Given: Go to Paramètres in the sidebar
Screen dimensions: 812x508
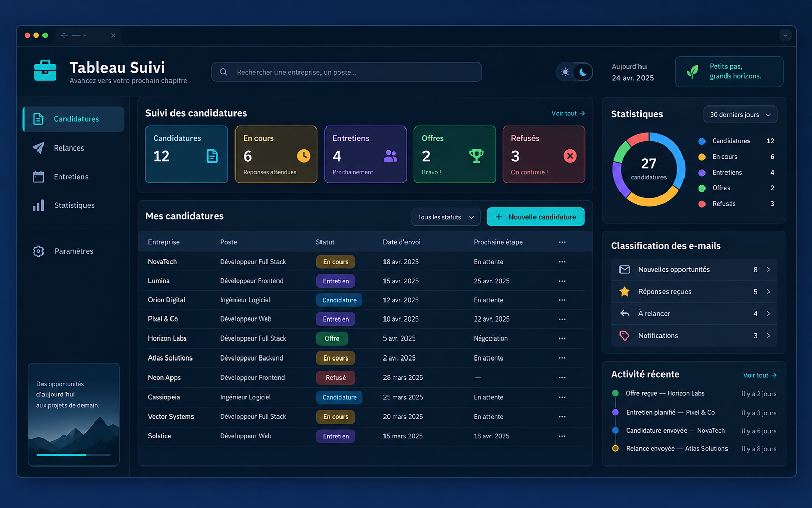Looking at the screenshot, I should coord(74,251).
